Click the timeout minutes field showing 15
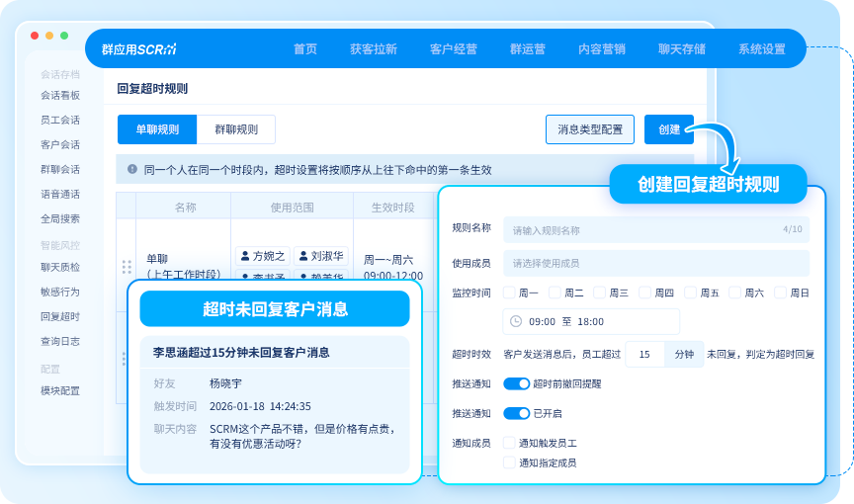The image size is (854, 504). pyautogui.click(x=644, y=355)
